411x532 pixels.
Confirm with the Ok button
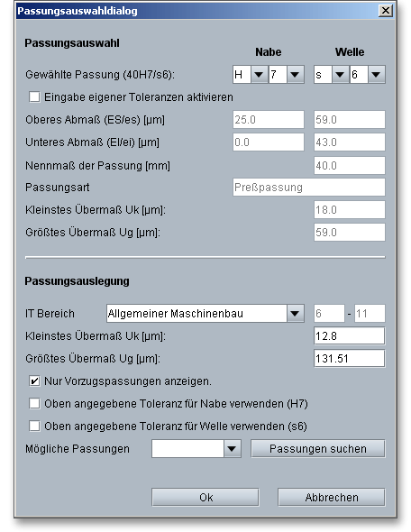tap(205, 498)
